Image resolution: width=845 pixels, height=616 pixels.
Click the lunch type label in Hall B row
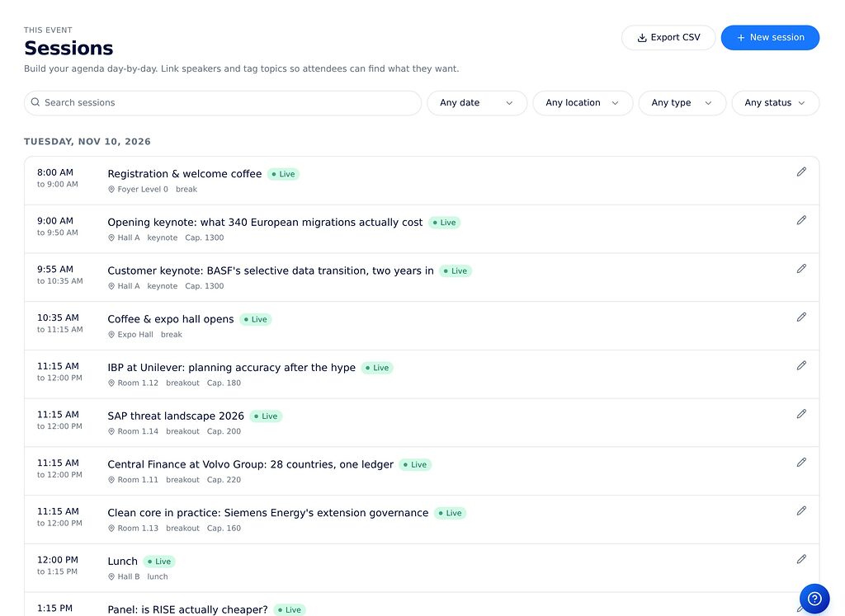158,577
